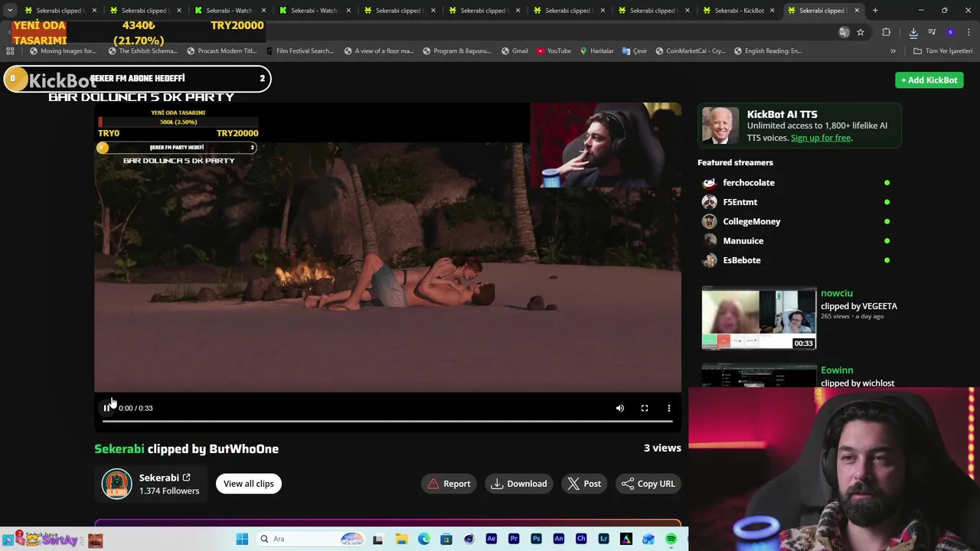Viewport: 980px width, 551px height.
Task: Open the external link icon next to Sekerabi
Action: 186,478
